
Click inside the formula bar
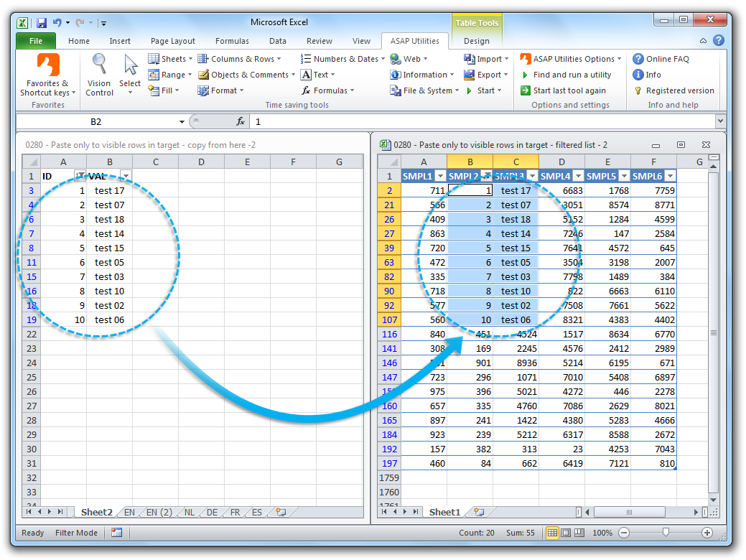(359, 121)
